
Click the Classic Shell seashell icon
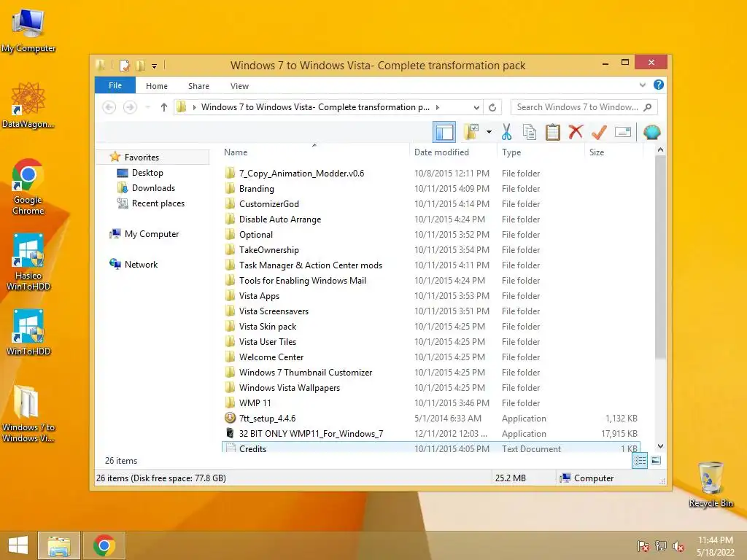coord(651,132)
